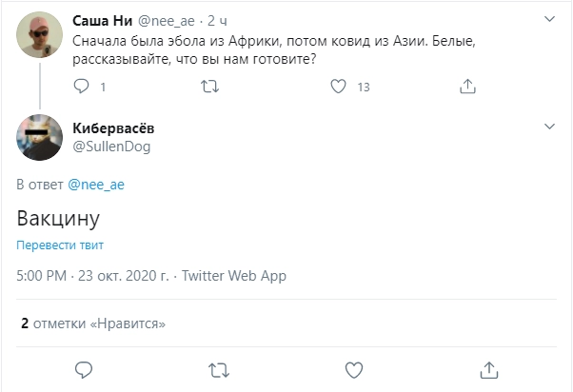
Task: Reply to Саша Ни's tweet
Action: point(81,87)
